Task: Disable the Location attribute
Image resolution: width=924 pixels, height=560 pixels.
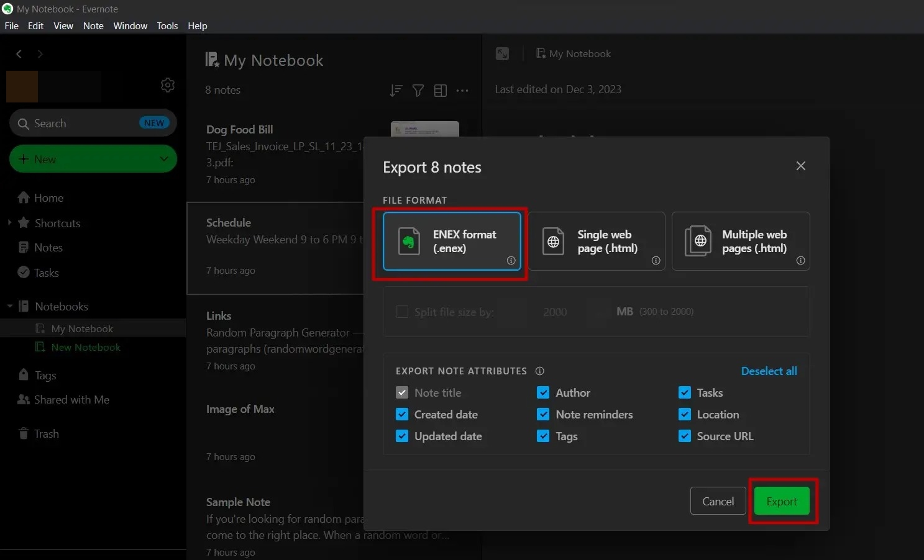Action: click(x=684, y=414)
